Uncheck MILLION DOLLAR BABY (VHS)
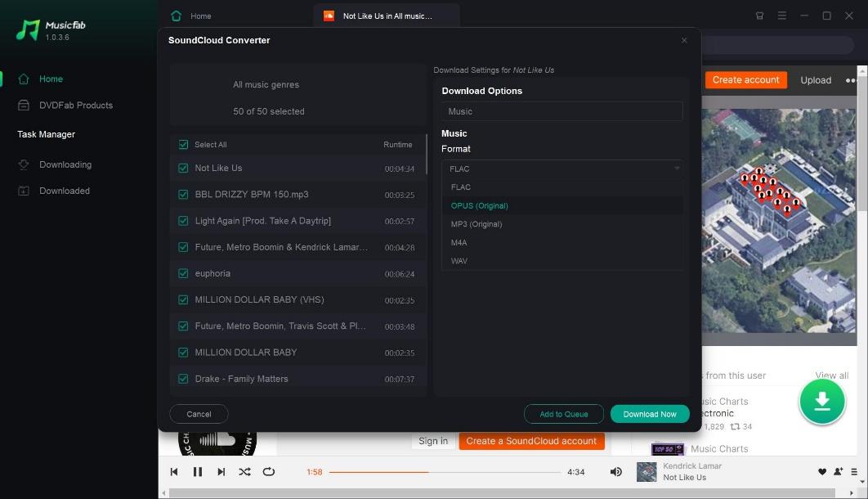This screenshot has width=868, height=499. 183,299
